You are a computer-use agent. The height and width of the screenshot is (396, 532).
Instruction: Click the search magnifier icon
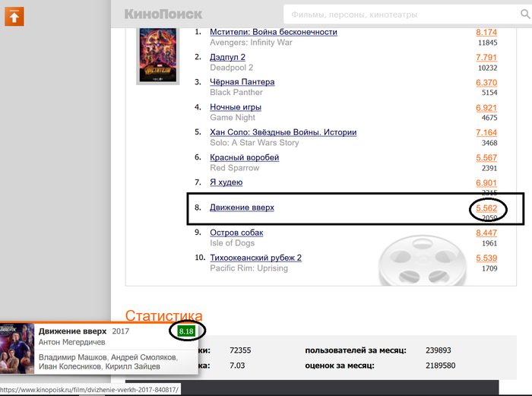(x=525, y=14)
